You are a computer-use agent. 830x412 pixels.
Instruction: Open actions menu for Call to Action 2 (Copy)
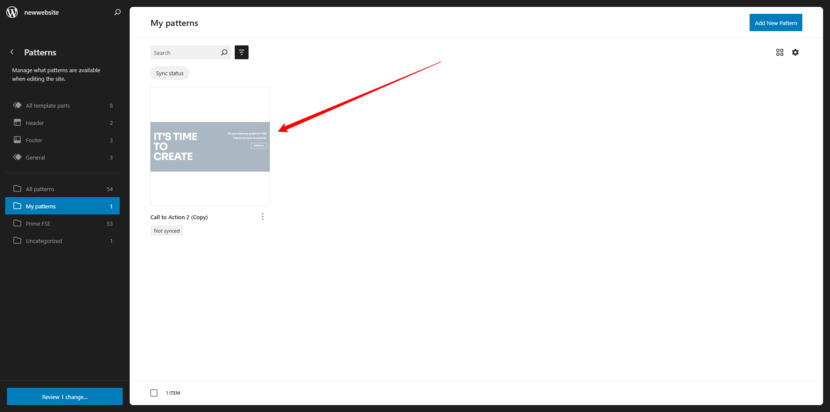click(x=263, y=217)
